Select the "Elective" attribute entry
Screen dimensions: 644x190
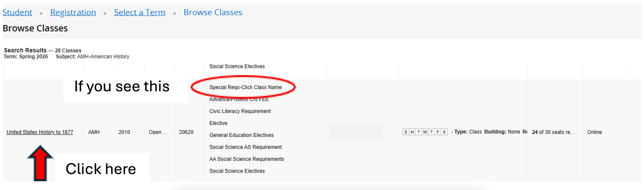(218, 123)
